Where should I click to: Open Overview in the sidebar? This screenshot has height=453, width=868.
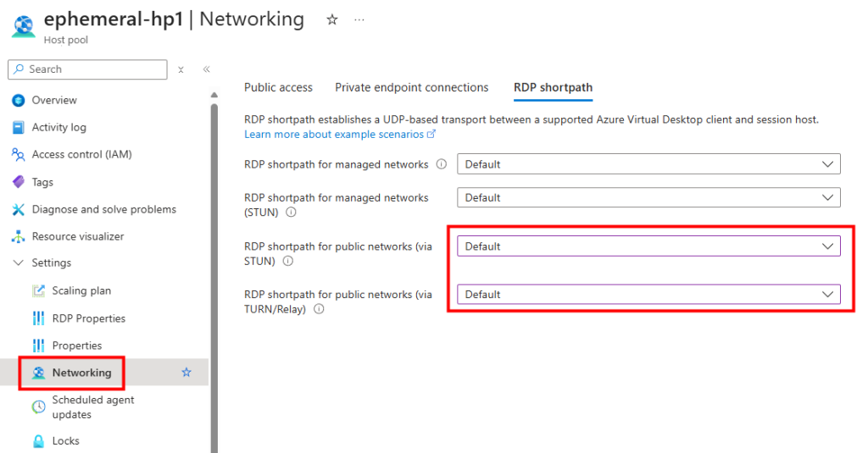coord(54,100)
